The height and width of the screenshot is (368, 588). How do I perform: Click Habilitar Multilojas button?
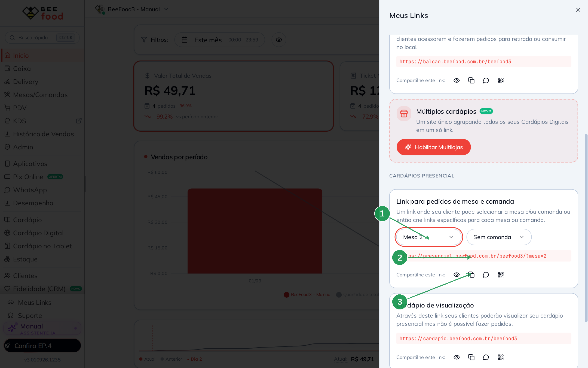(x=434, y=147)
